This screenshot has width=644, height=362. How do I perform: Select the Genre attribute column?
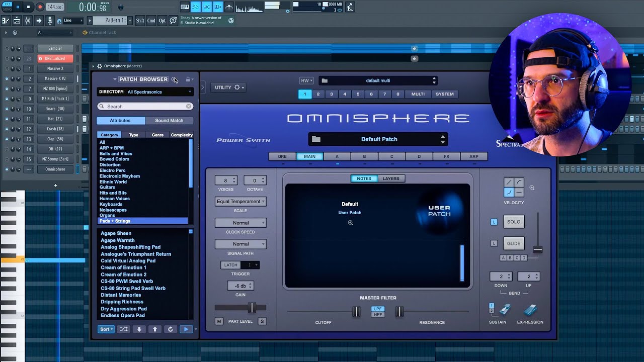coord(157,135)
